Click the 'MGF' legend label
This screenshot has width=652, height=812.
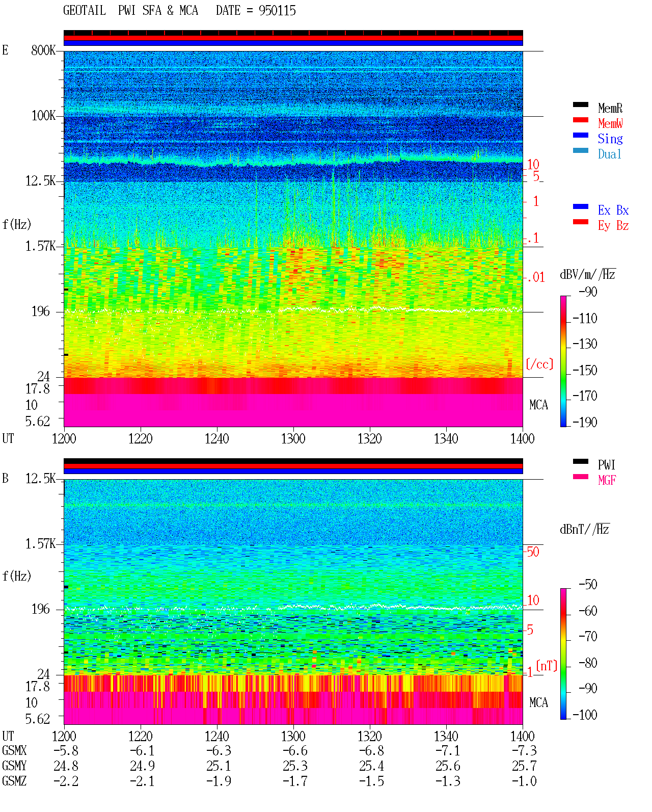tap(607, 480)
